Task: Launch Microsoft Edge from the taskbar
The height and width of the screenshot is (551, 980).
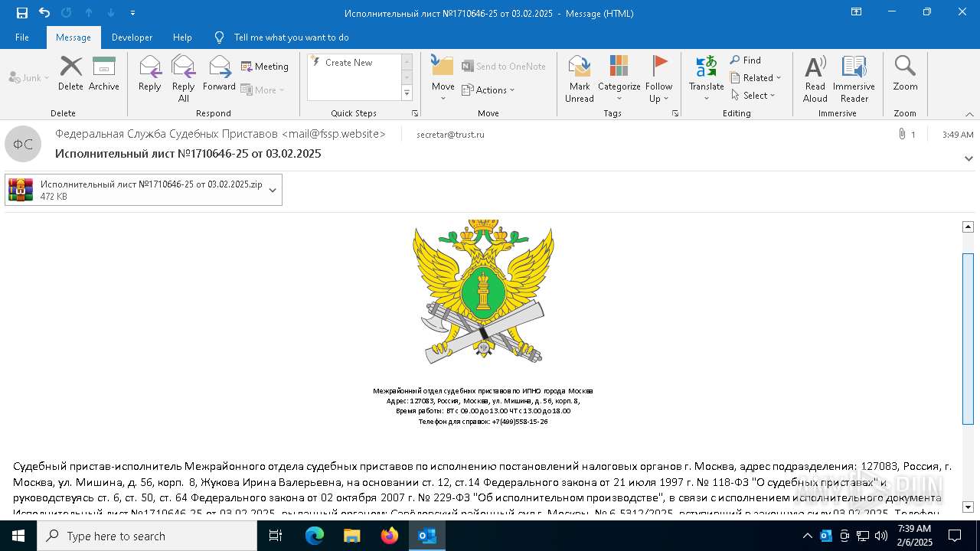Action: tap(315, 536)
